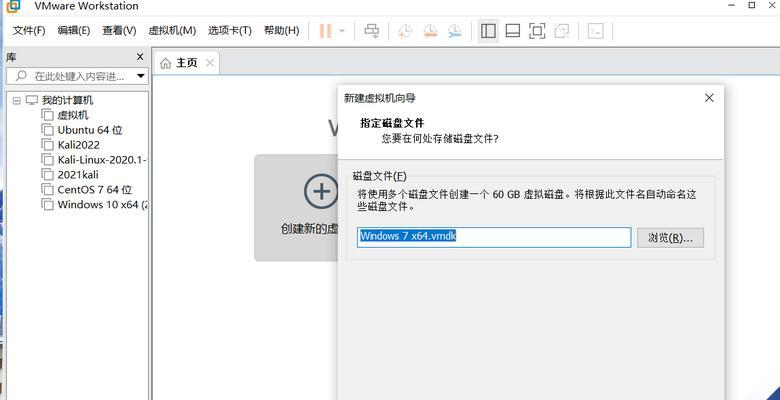Close the 主页 tab
Image resolution: width=780 pixels, height=400 pixels.
point(210,63)
